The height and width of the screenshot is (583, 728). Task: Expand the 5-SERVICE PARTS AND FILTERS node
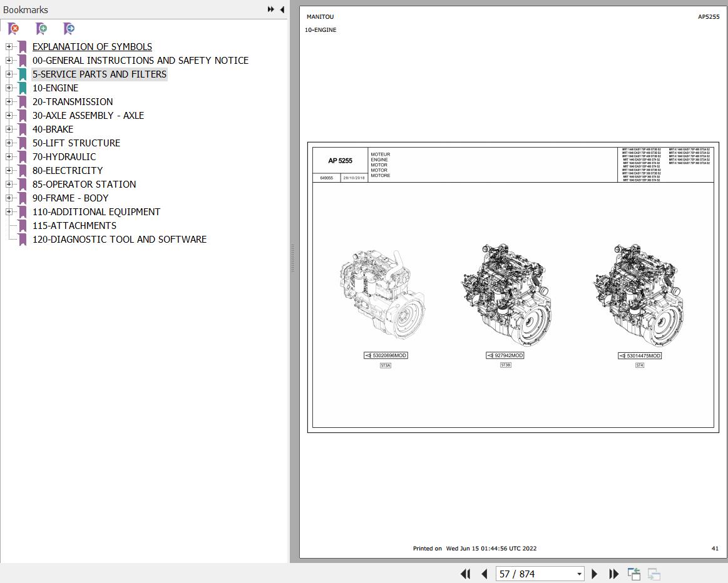point(9,74)
